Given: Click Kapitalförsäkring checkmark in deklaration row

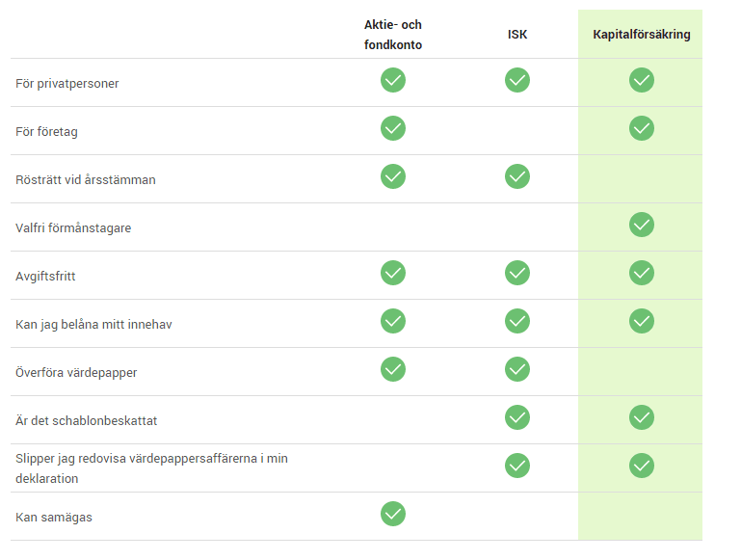Looking at the screenshot, I should coord(642,466).
